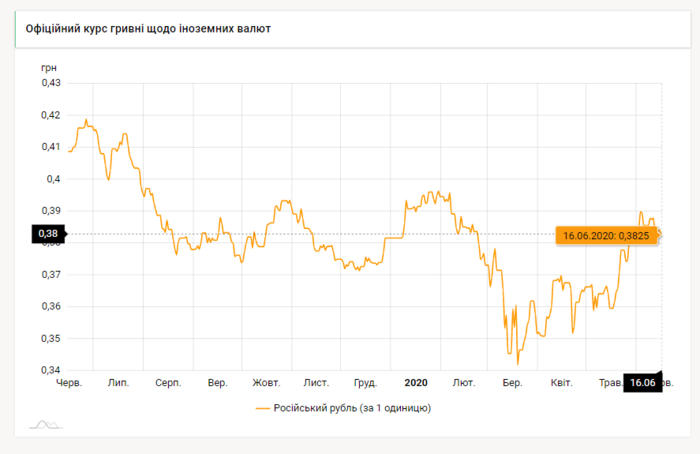Click the Лип. month label on axis
700x454 pixels.
tap(119, 383)
